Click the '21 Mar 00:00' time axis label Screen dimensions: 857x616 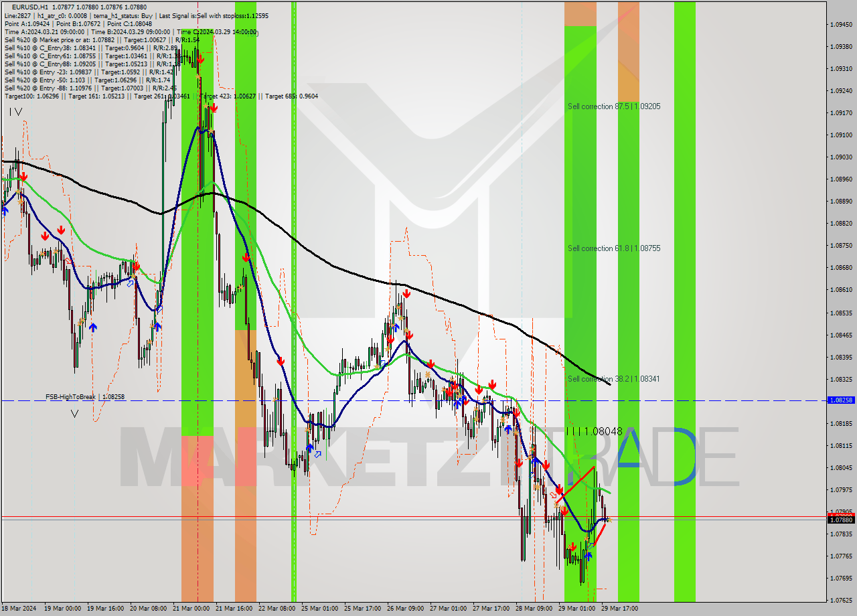191,609
